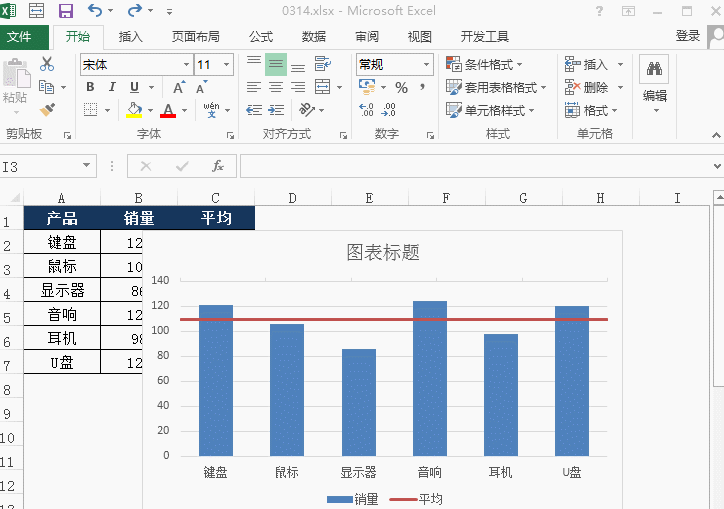Toggle Underline formatting
This screenshot has width=724, height=509.
(134, 87)
